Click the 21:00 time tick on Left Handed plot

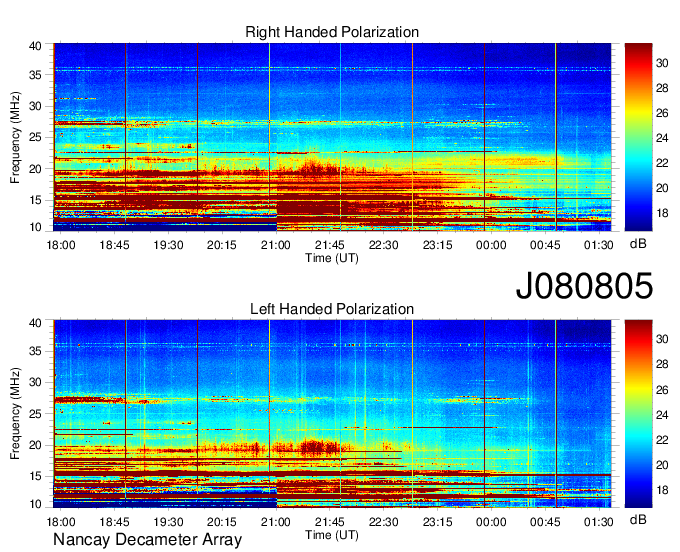[x=276, y=522]
